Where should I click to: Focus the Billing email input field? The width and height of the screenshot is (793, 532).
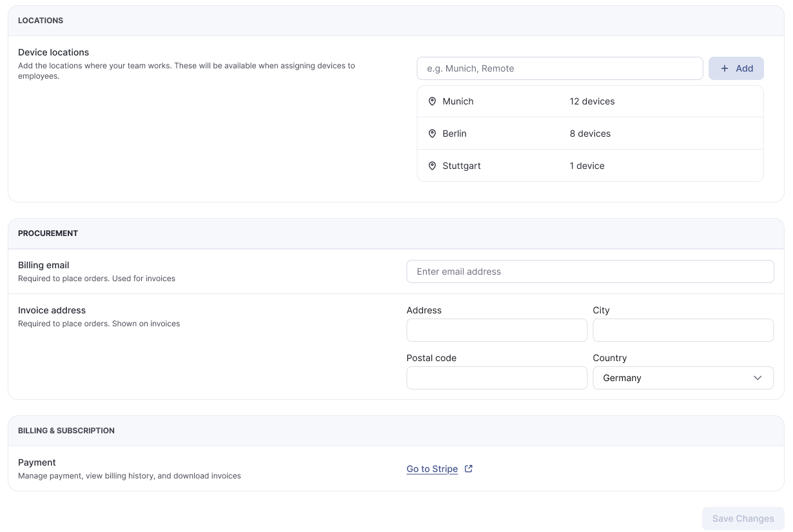coord(590,271)
